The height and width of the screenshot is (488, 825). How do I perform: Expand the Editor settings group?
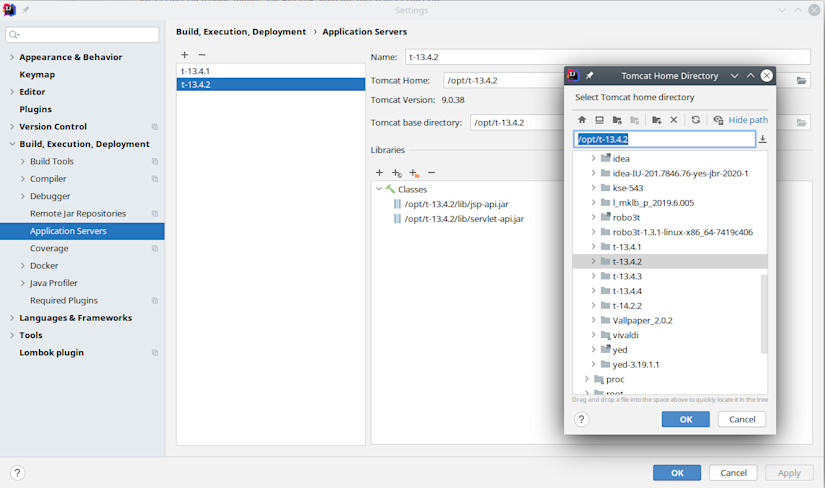(12, 92)
